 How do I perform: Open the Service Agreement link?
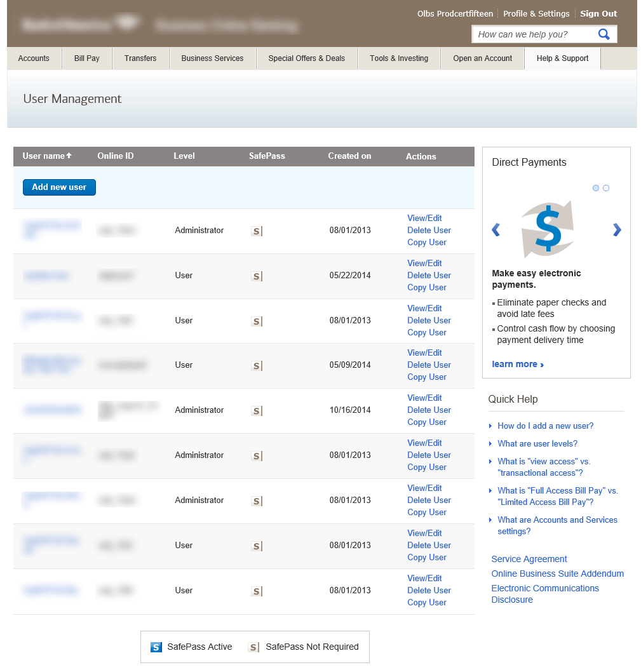(x=529, y=560)
